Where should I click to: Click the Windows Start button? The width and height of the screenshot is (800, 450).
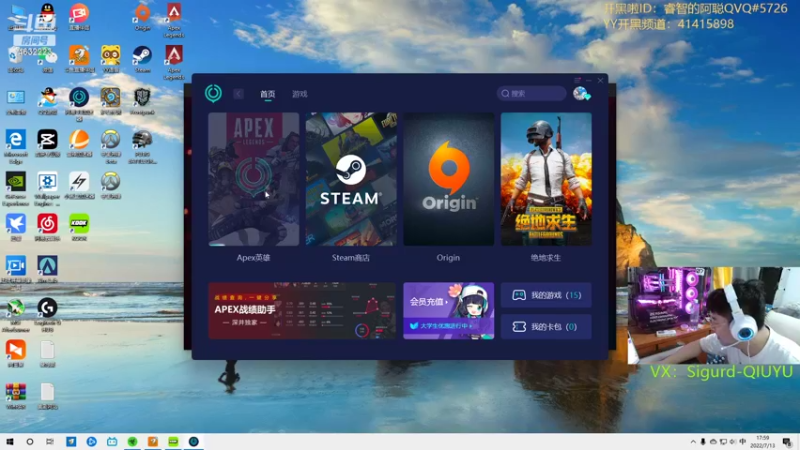point(9,442)
